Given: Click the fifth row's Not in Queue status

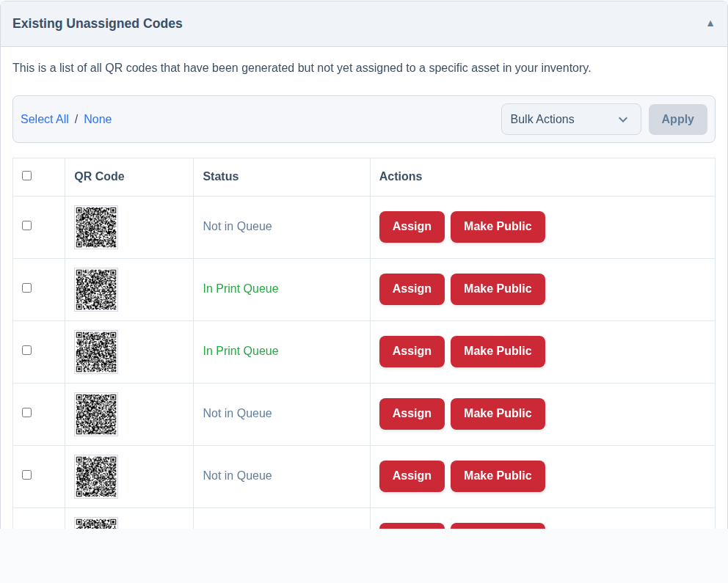Looking at the screenshot, I should (x=237, y=475).
